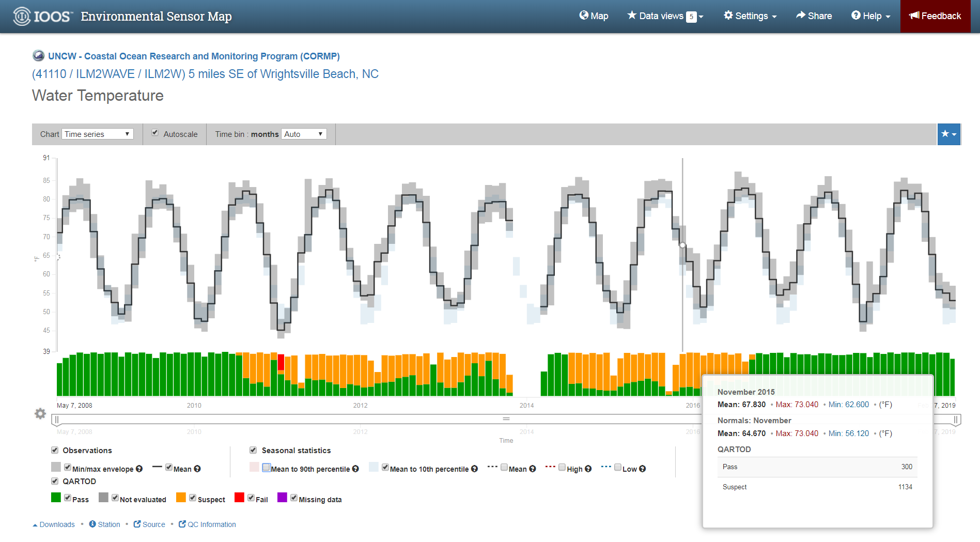Open the Time bin Auto dropdown
980x542 pixels.
coord(304,134)
